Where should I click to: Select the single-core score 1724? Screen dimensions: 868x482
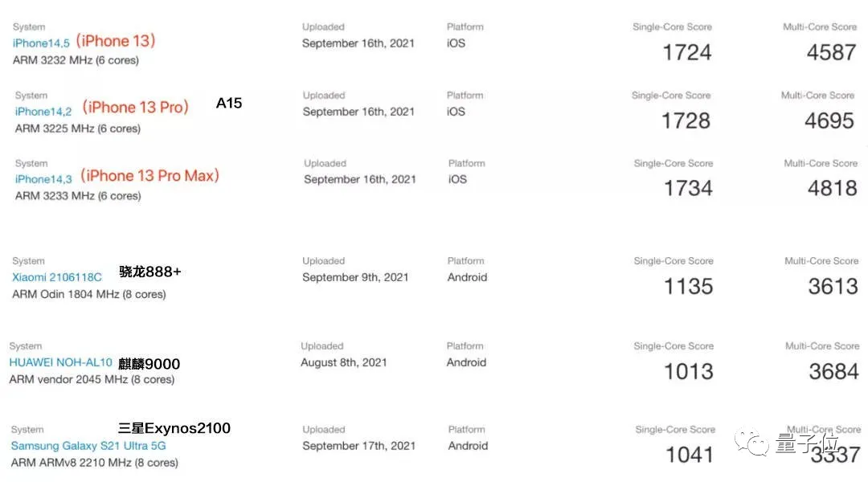tap(687, 52)
